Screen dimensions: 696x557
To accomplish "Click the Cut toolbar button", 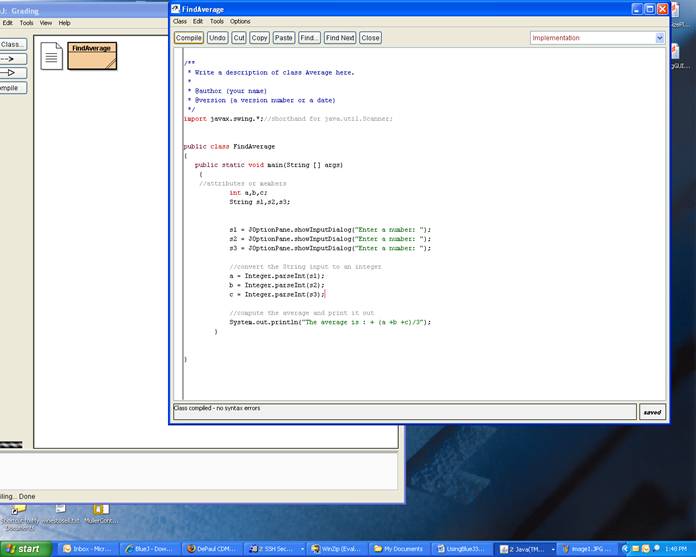I will 239,38.
